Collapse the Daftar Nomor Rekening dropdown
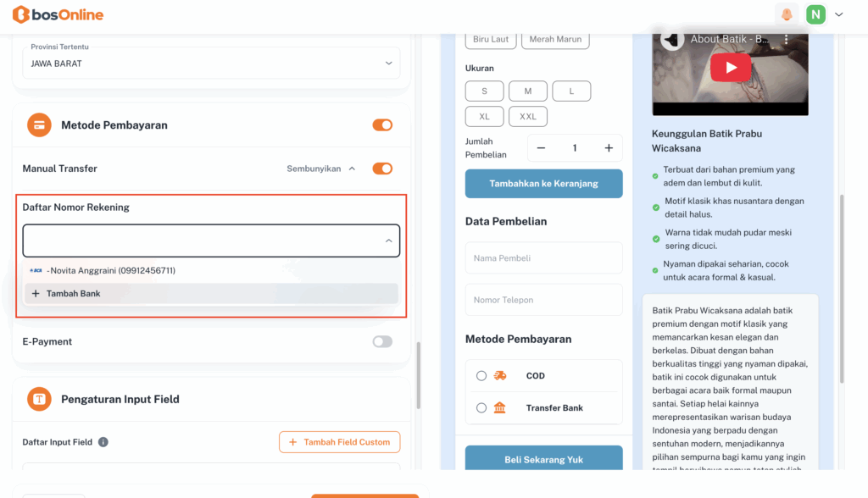Image resolution: width=868 pixels, height=498 pixels. click(388, 241)
